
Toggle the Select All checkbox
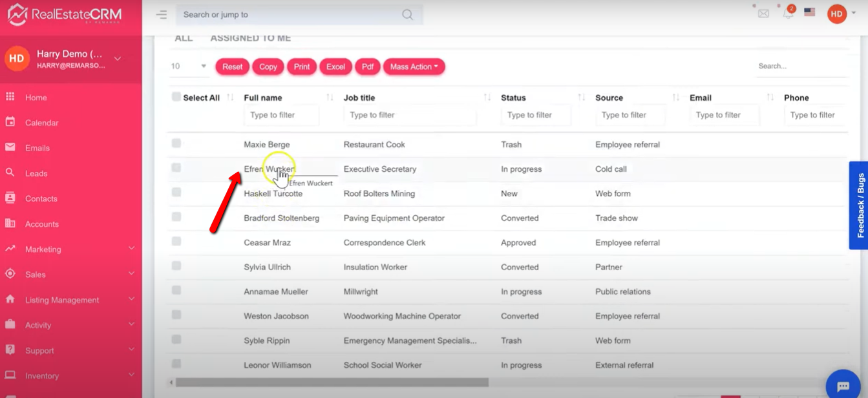[x=176, y=97]
